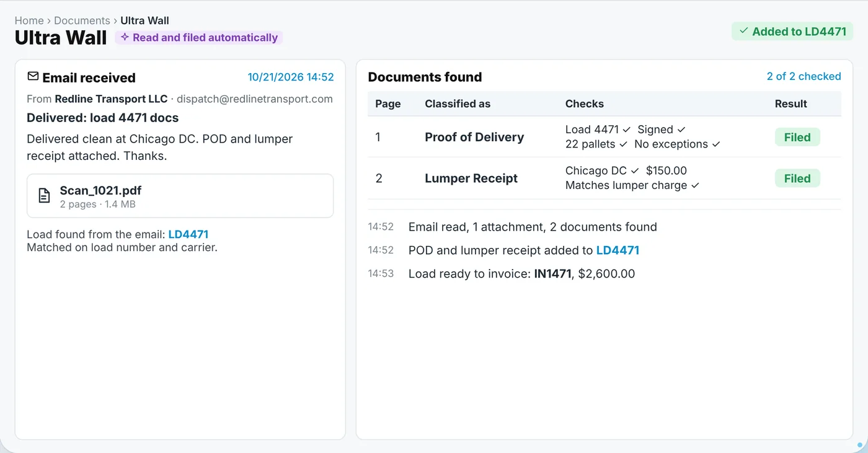
Task: Click the Added to LD4471 status badge
Action: 792,32
